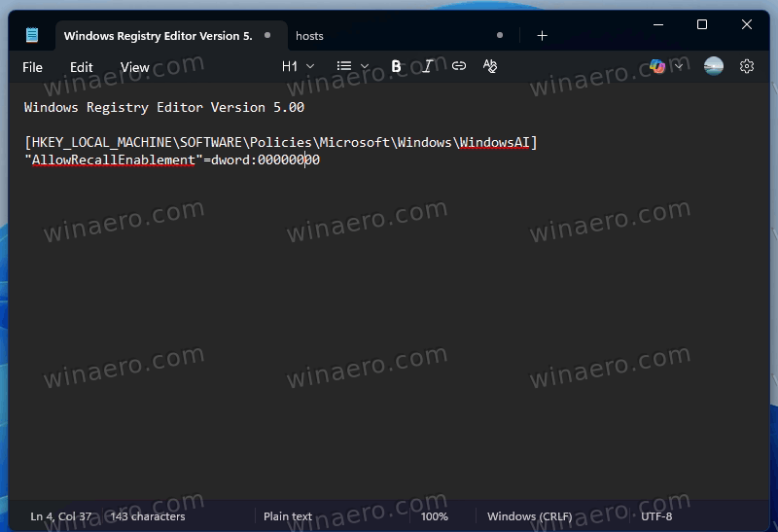Screen dimensions: 778x532
Task: Open the Edit menu
Action: coord(82,67)
